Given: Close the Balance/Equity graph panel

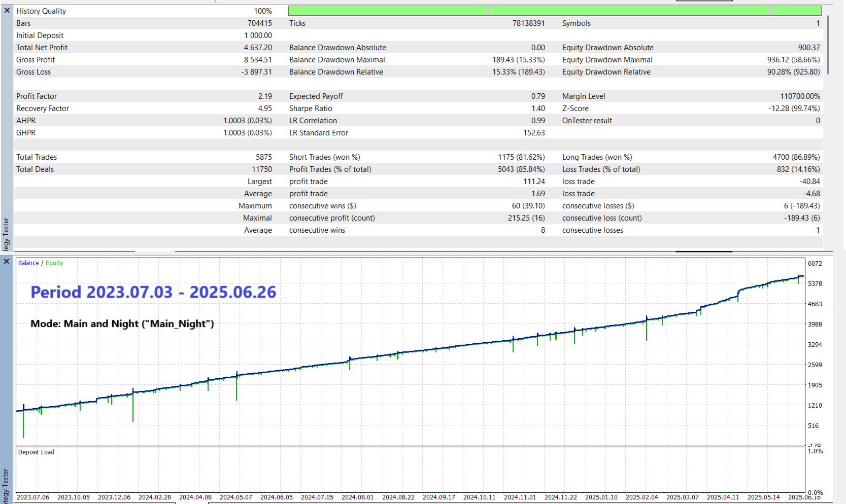Looking at the screenshot, I should 7,262.
